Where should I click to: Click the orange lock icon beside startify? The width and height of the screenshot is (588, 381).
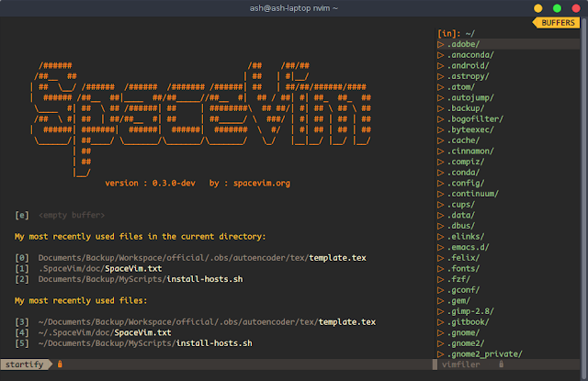60,364
